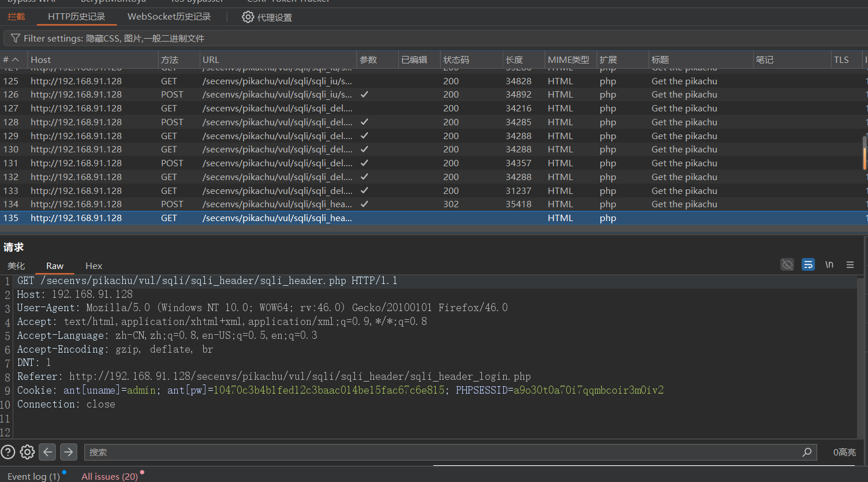The image size is (868, 482).
Task: Select history row number 127
Action: [431, 109]
